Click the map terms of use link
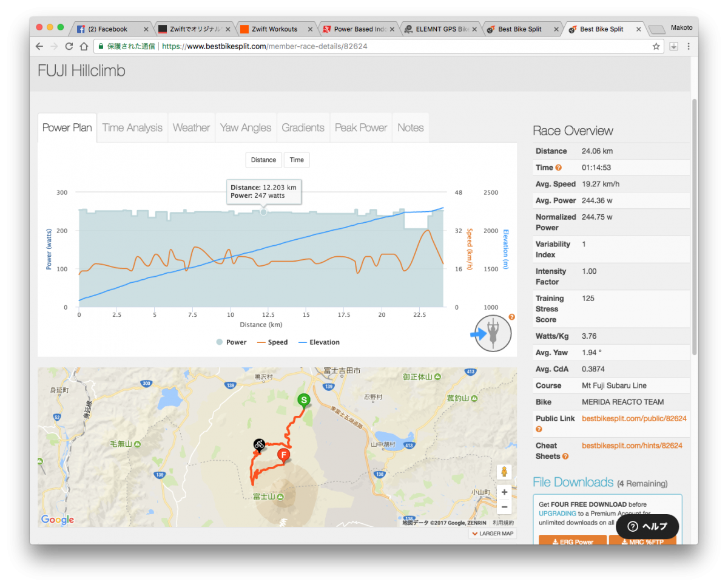Image resolution: width=728 pixels, height=587 pixels. [x=504, y=523]
